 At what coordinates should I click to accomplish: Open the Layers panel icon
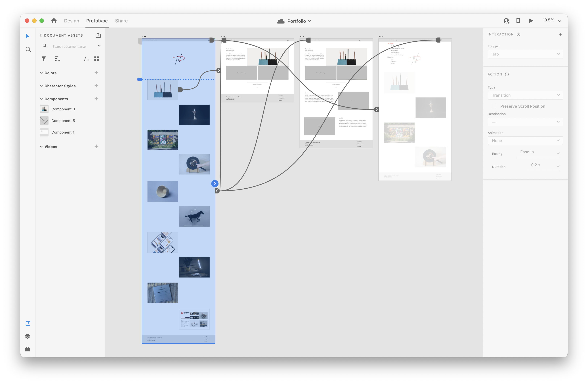coord(28,336)
